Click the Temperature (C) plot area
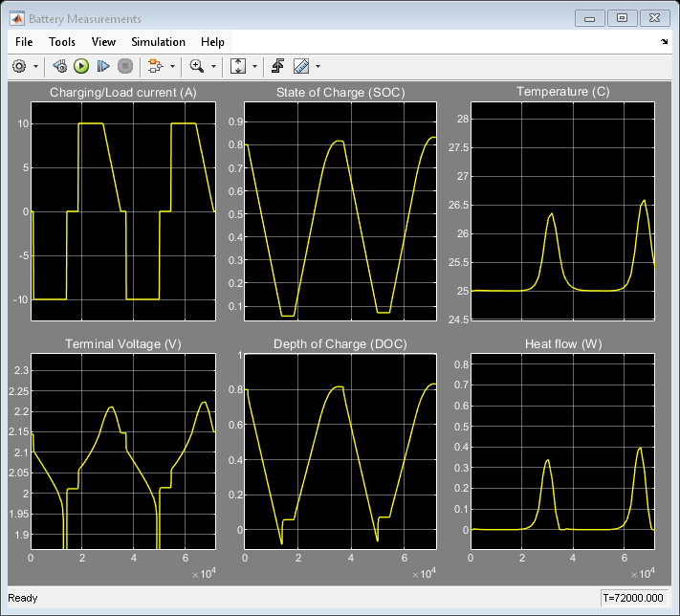The width and height of the screenshot is (680, 616). pos(562,210)
